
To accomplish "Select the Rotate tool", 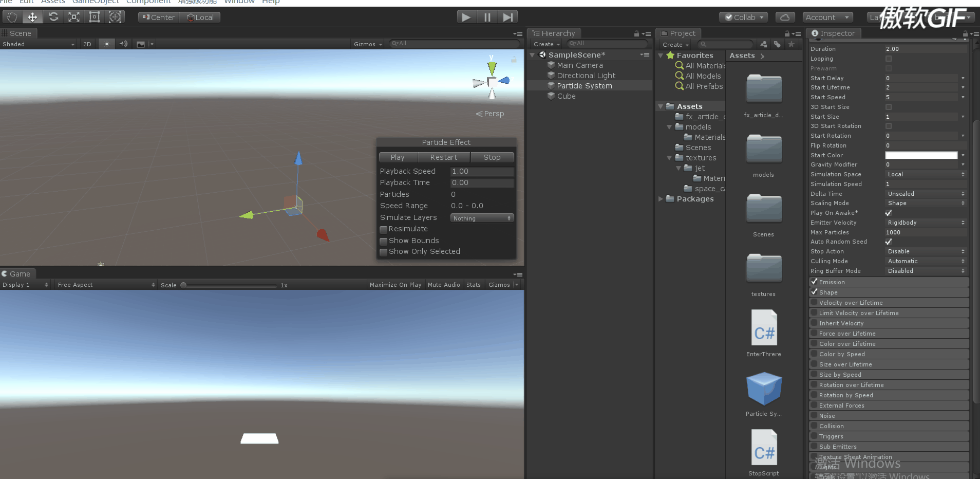I will pos(53,17).
